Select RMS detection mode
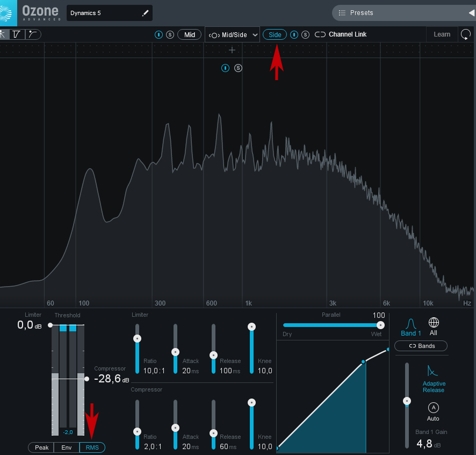 point(92,447)
